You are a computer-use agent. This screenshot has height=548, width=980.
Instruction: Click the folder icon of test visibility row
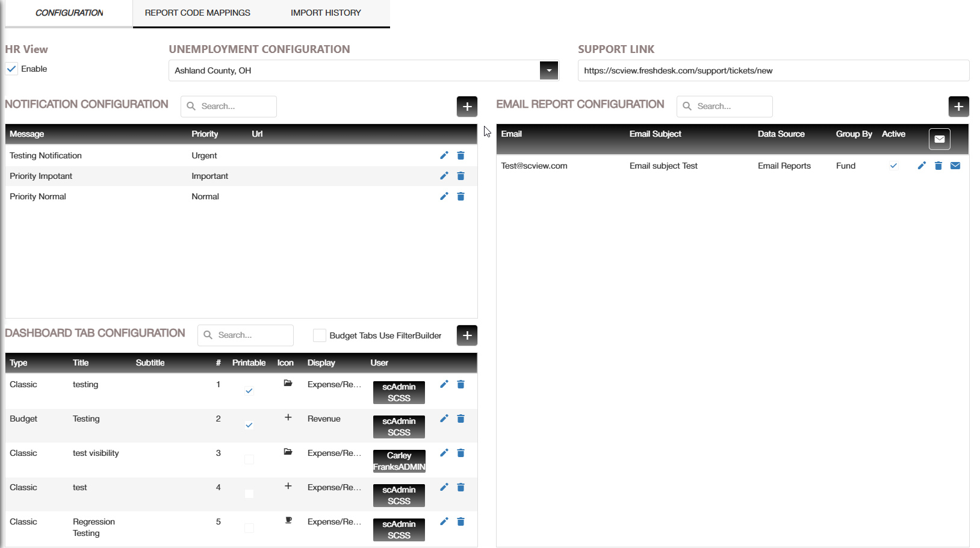point(288,452)
